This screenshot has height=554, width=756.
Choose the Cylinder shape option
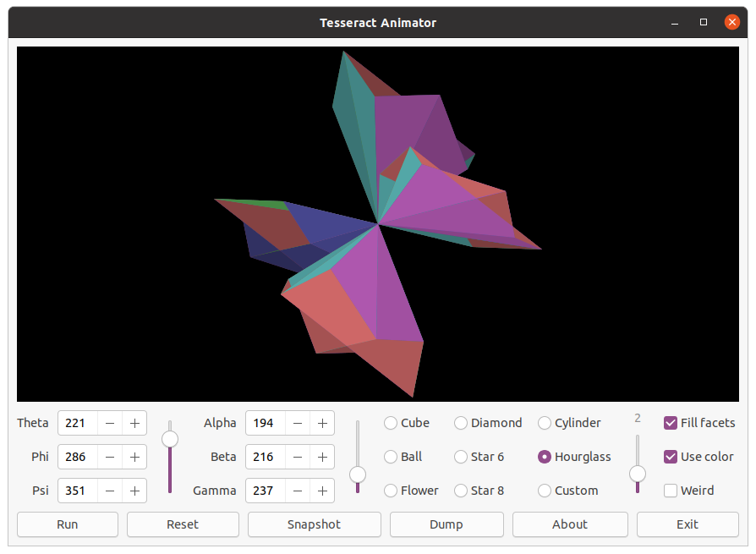coord(569,423)
